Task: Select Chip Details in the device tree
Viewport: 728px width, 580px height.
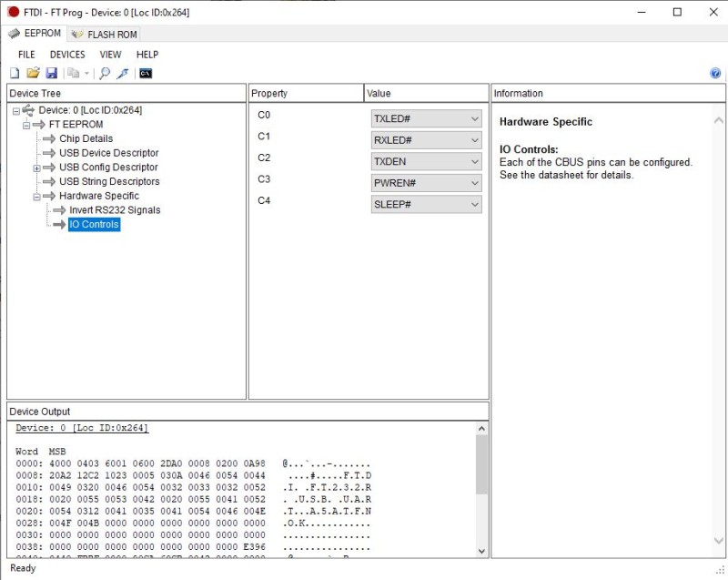Action: (86, 139)
